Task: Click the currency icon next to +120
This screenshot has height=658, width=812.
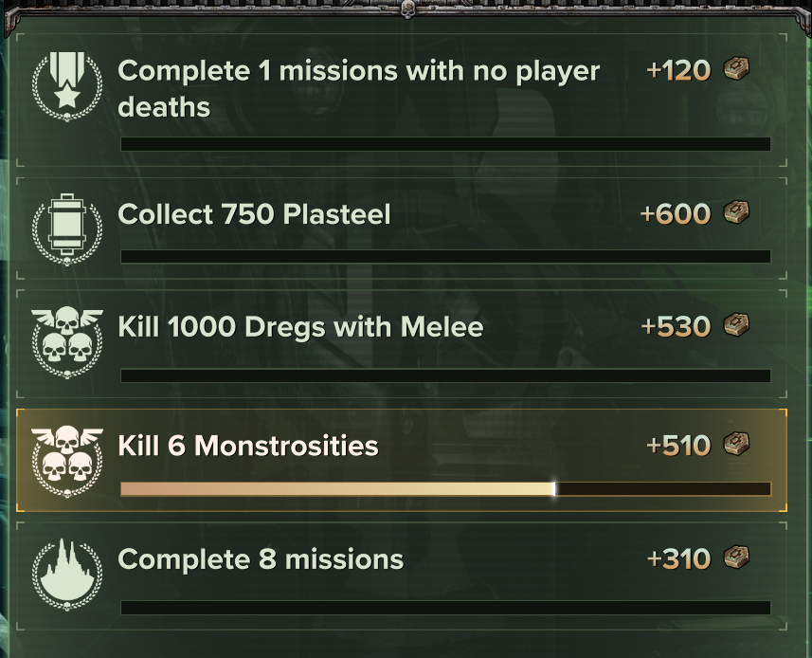Action: click(x=737, y=69)
